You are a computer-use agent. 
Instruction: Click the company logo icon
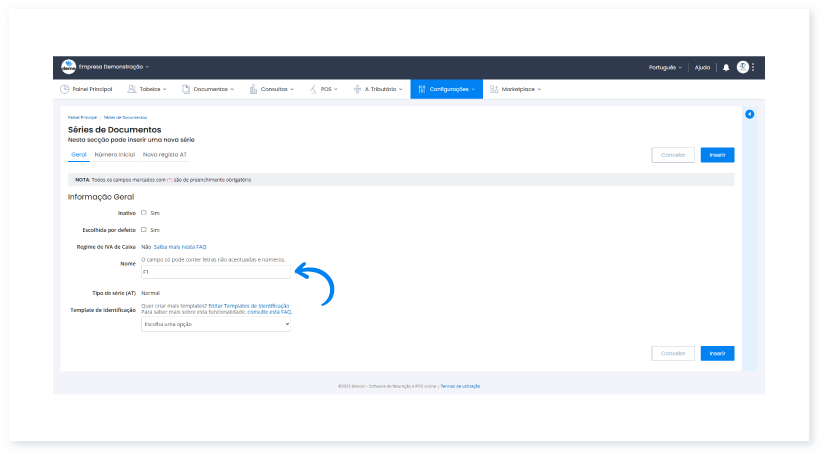tap(68, 67)
